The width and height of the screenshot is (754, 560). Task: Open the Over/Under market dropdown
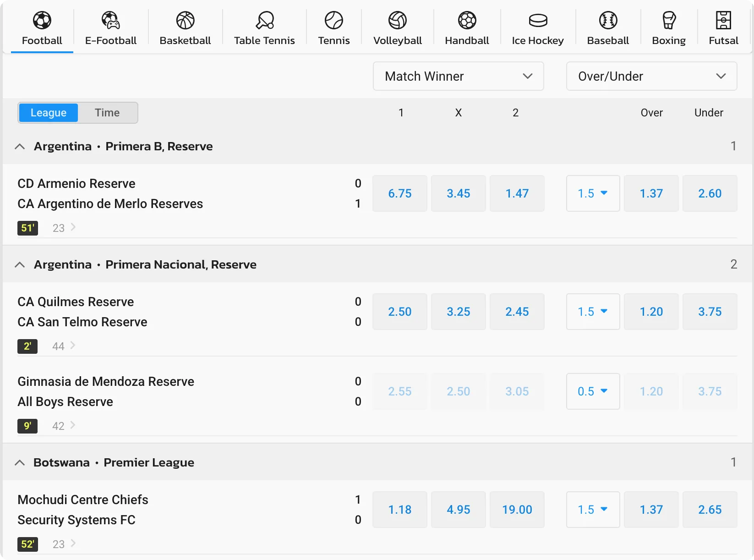652,76
